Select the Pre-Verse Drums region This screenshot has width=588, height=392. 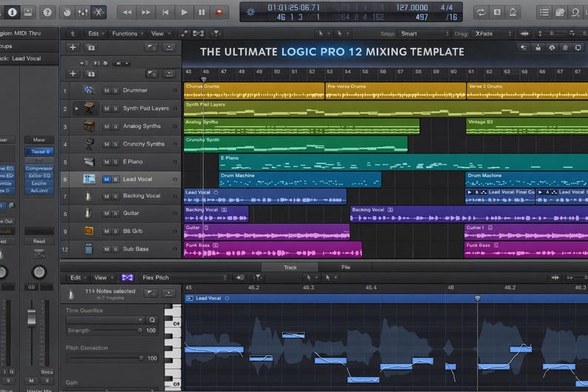point(395,91)
